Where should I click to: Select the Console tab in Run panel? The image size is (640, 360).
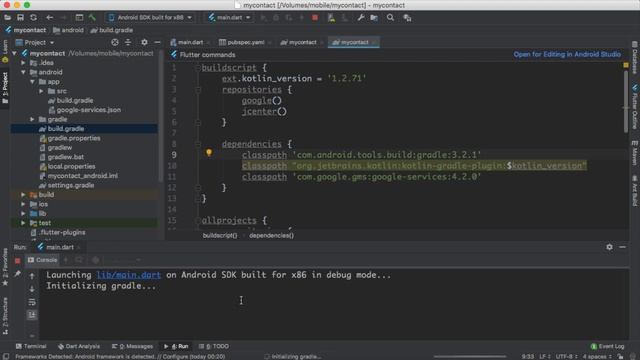pos(42,260)
